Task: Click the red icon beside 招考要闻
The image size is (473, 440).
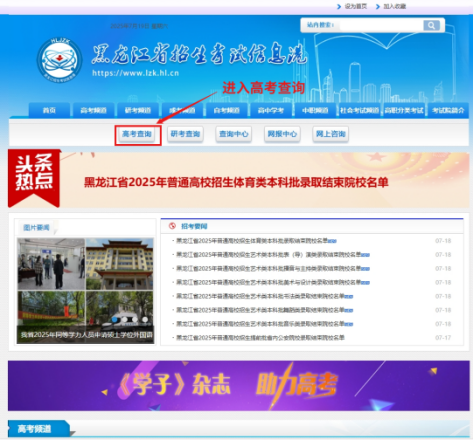Action: (x=172, y=226)
